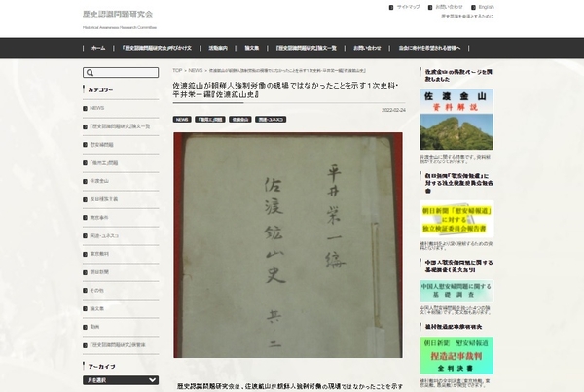The image size is (584, 392).
Task: Click the bullet icon beside 佐渡金山 category
Action: pos(85,182)
